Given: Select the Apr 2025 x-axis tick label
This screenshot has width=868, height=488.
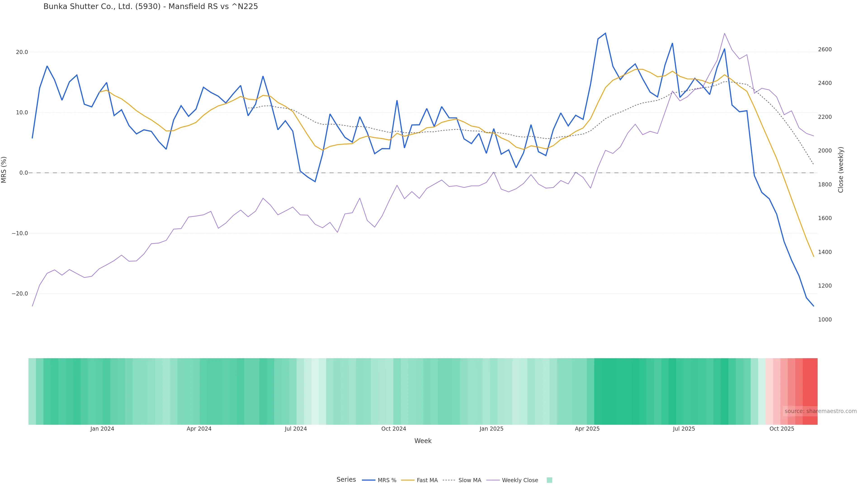Looking at the screenshot, I should 587,429.
